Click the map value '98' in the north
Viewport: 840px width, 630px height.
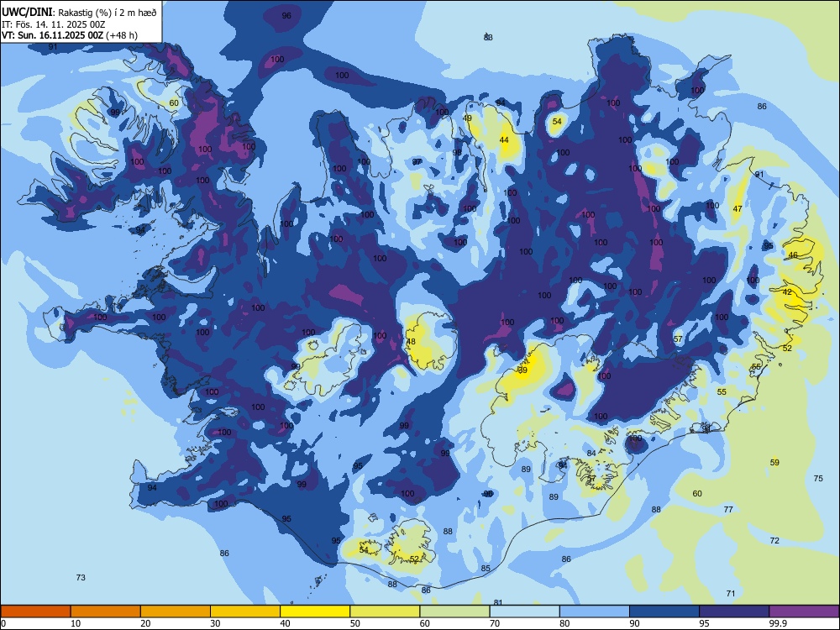click(457, 152)
